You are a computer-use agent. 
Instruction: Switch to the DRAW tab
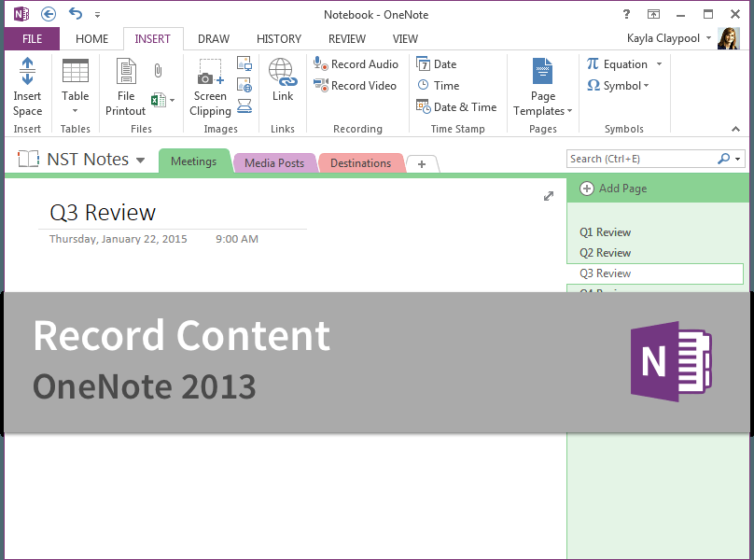pos(214,39)
